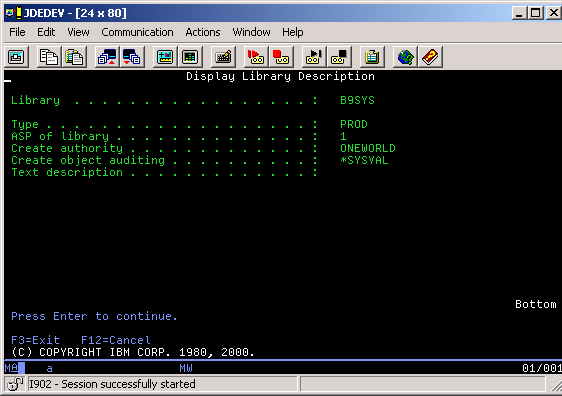
Task: Maximize the JDEDEV window
Action: [x=535, y=13]
